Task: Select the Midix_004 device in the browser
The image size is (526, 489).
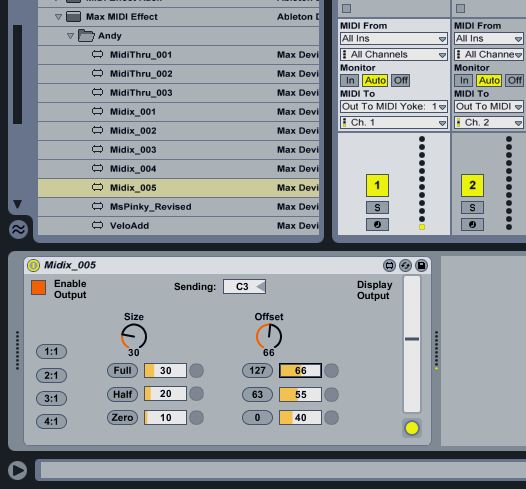Action: (178, 169)
